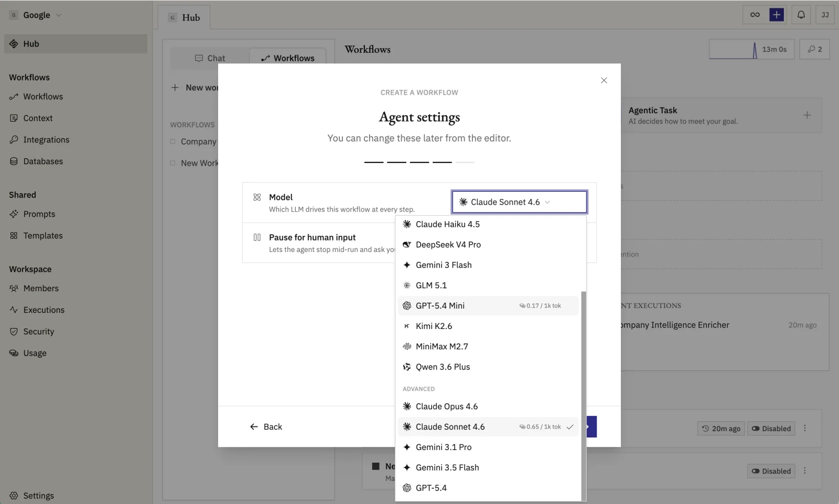Click the infinity icon in top bar

(755, 15)
